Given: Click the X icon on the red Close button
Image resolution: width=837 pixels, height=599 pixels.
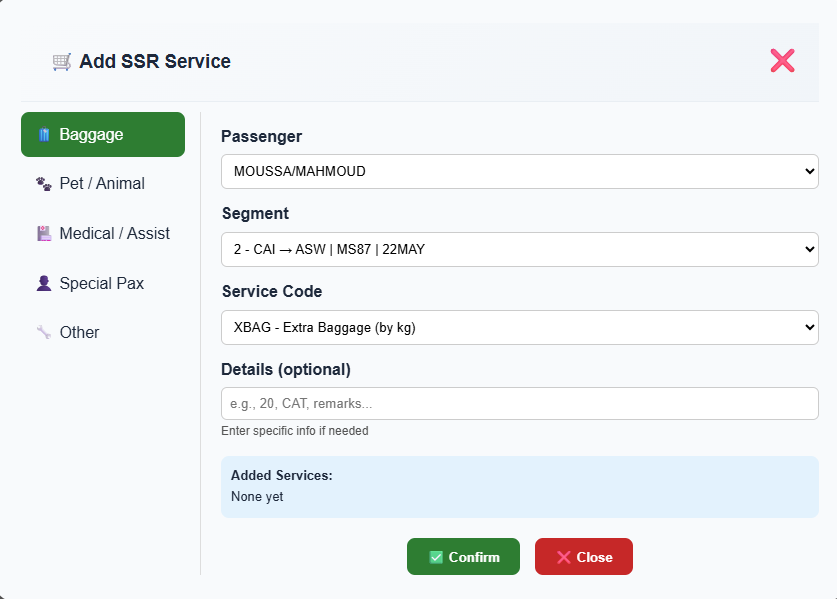Looking at the screenshot, I should 564,557.
